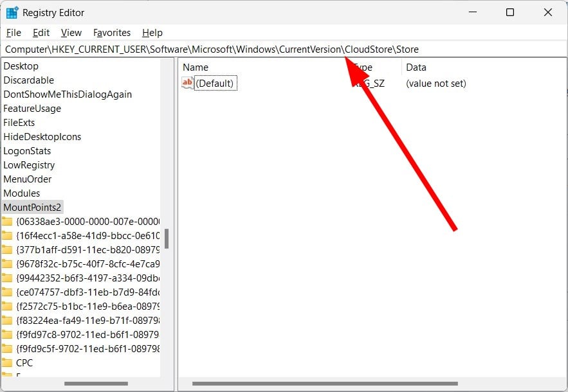
Task: Select the {f9fd9c5f-9702-11ed-b6f1 subkey name
Action: (87, 348)
